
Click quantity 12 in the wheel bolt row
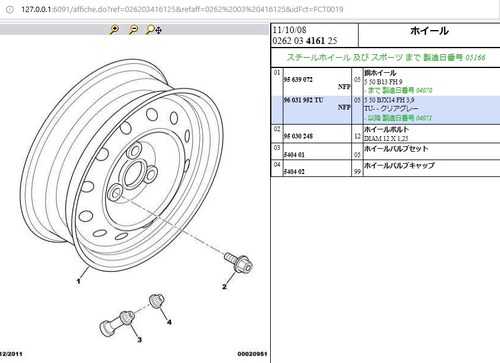coord(357,136)
